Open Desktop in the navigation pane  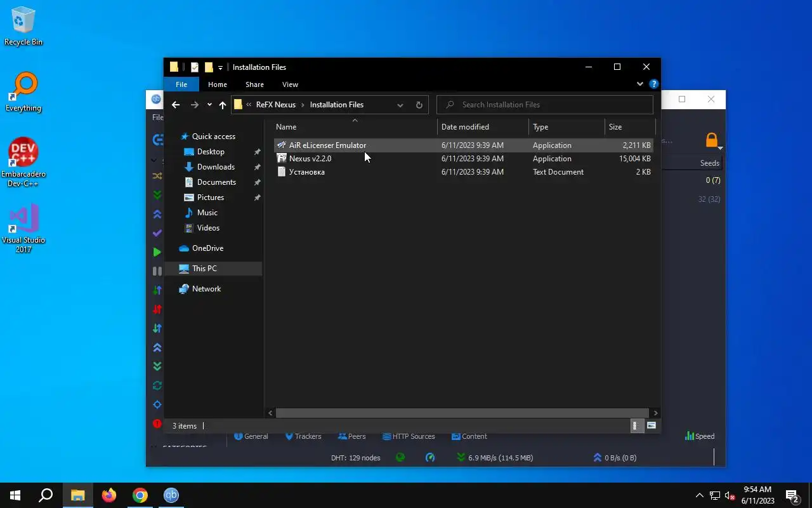coord(211,152)
